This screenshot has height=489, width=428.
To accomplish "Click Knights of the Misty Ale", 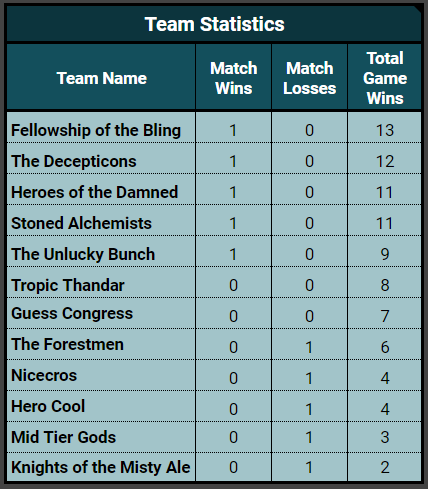I will coord(101,467).
